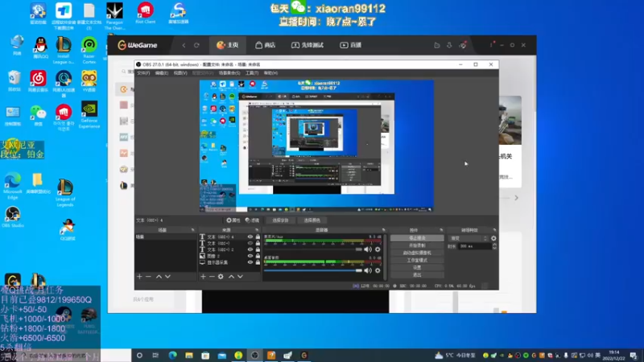
Task: Click 选择颜色 in source toolbar
Action: pos(312,220)
